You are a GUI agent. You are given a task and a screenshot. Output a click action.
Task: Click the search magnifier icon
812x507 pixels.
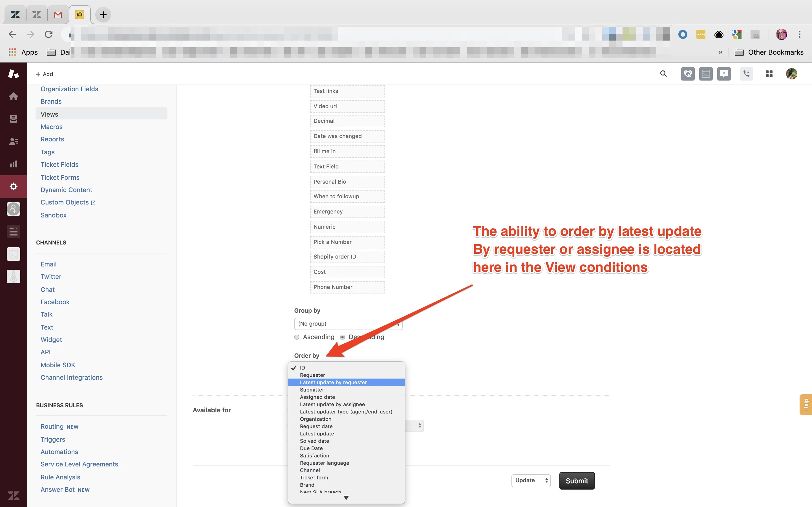[x=663, y=74]
